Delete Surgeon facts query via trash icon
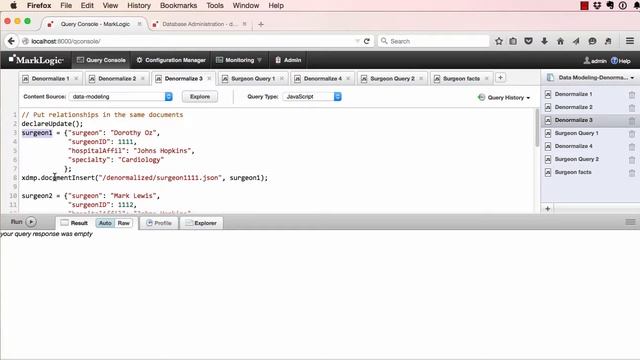The height and width of the screenshot is (360, 640). click(x=631, y=173)
